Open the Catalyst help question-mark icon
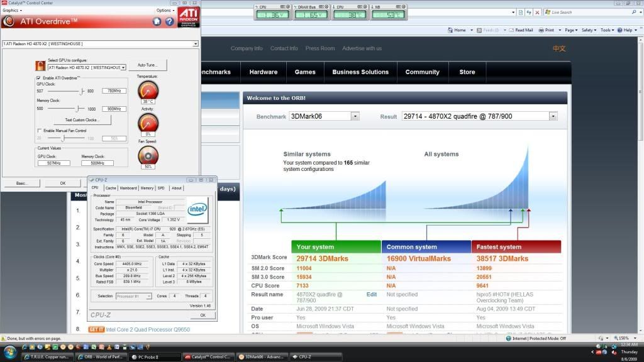This screenshot has width=644, height=362. [169, 21]
